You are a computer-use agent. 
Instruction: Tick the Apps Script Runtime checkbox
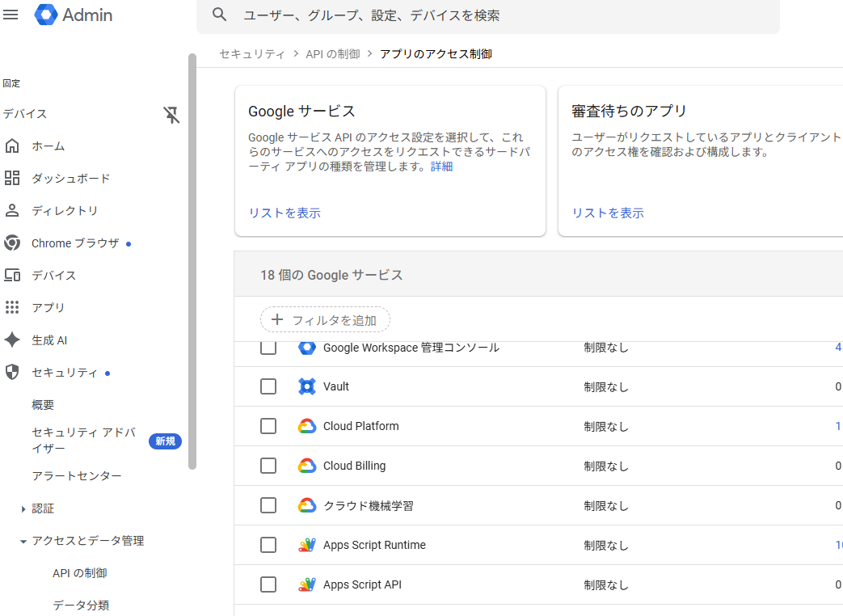point(268,545)
